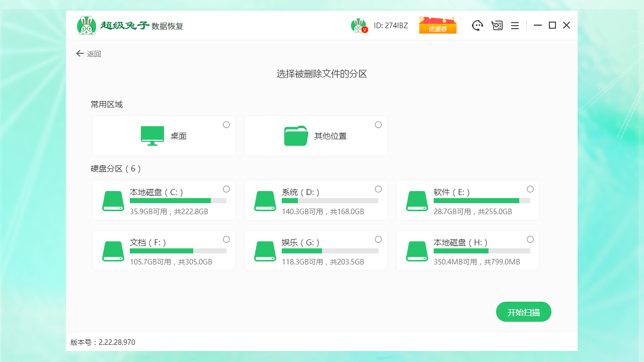The image size is (644, 362).
Task: Click the 软件 (E:) label
Action: [x=452, y=192]
